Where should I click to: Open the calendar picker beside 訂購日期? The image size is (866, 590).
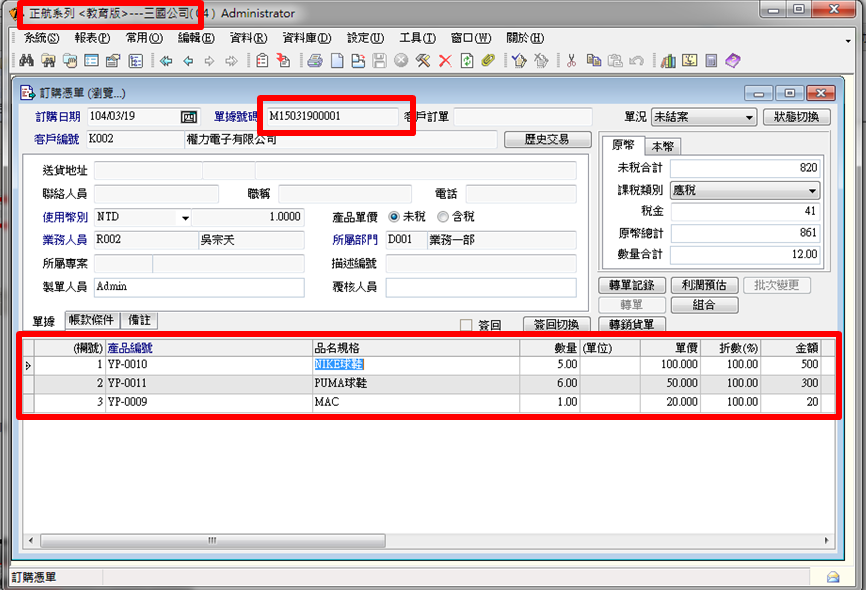(188, 117)
